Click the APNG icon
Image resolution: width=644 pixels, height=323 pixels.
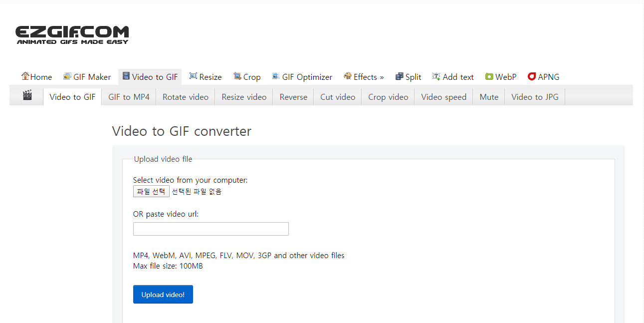[532, 76]
